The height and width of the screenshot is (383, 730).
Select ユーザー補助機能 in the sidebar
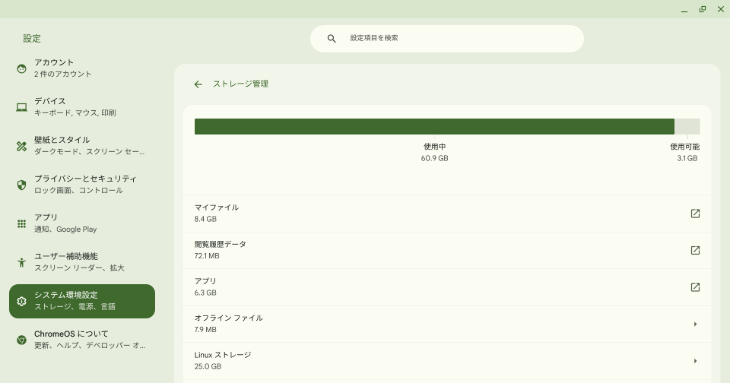tap(82, 262)
